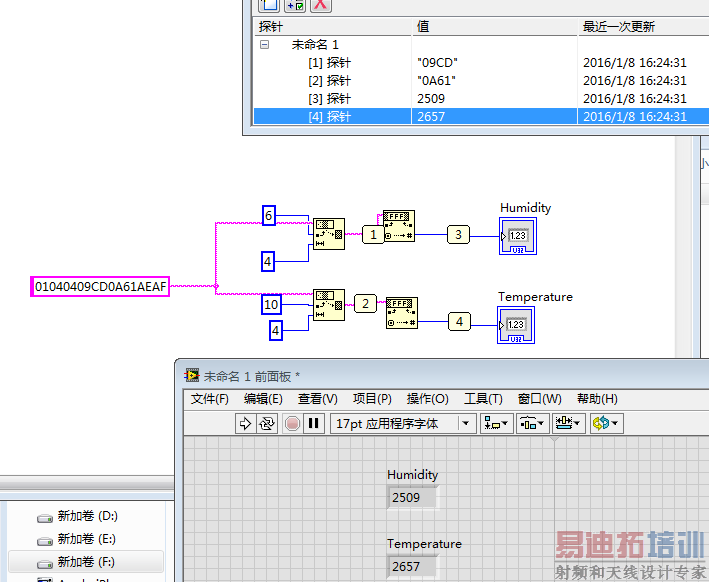Open the Resize Objects dropdown
Screen dimensions: 709x582
point(568,424)
